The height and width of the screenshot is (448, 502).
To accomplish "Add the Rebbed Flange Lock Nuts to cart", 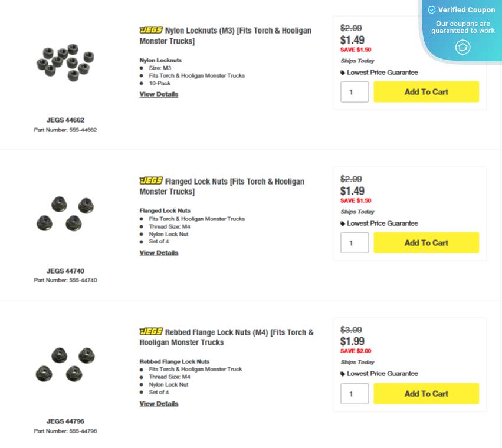I will pyautogui.click(x=426, y=393).
